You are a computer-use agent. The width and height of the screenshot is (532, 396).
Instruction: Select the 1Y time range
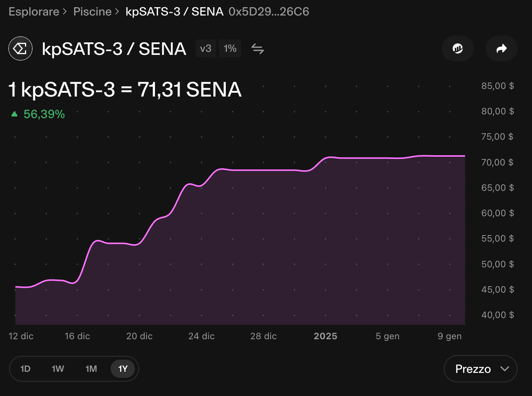(x=123, y=369)
